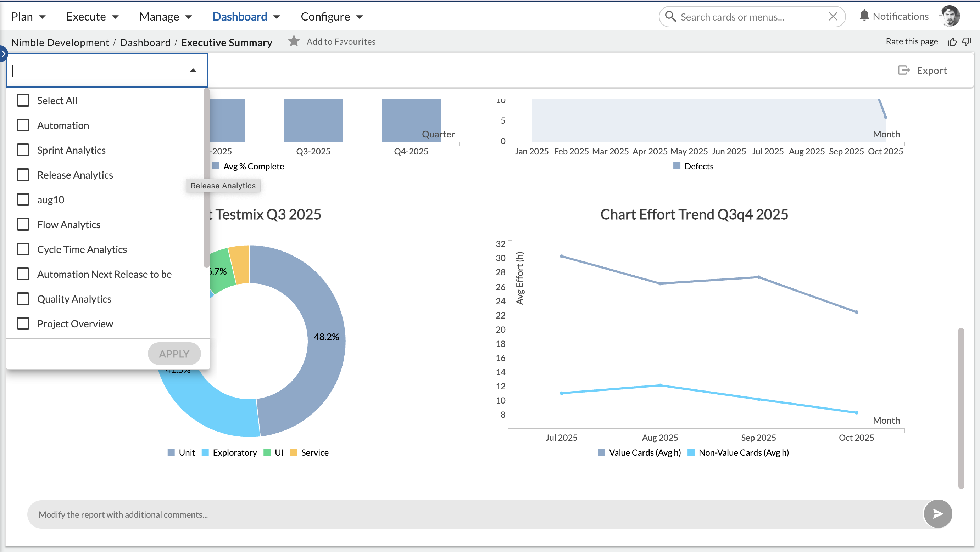Go to Dashboard breadcrumb link
The image size is (980, 552).
pyautogui.click(x=145, y=42)
